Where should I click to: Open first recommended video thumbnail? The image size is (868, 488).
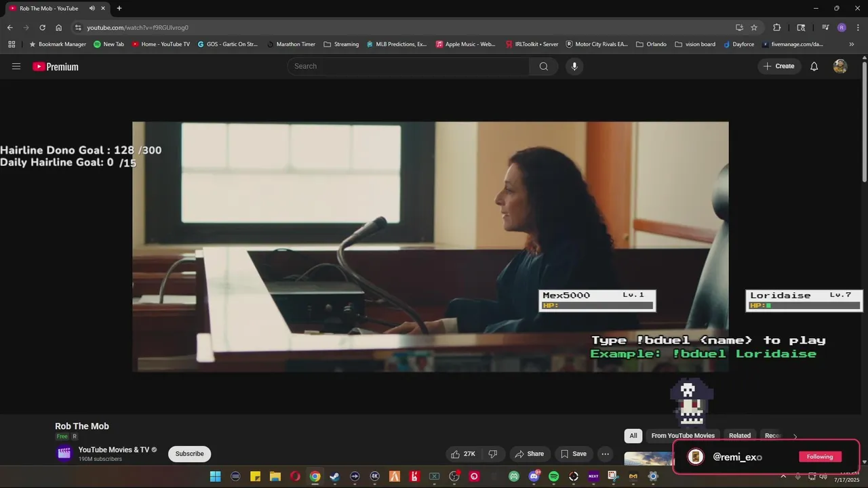[648, 459]
